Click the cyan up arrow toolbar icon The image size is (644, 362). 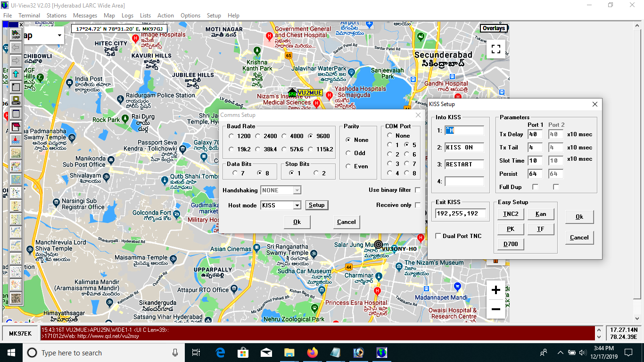pos(16,74)
